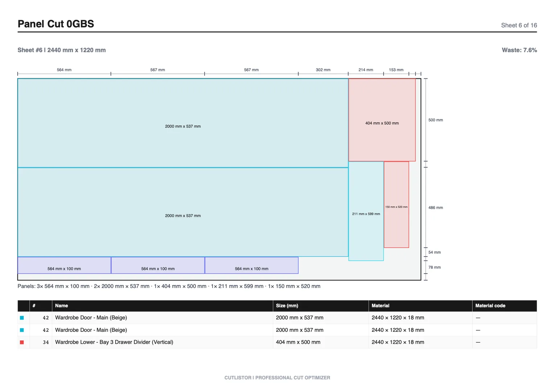Click the Sheet 6 of 16 page indicator

[519, 25]
